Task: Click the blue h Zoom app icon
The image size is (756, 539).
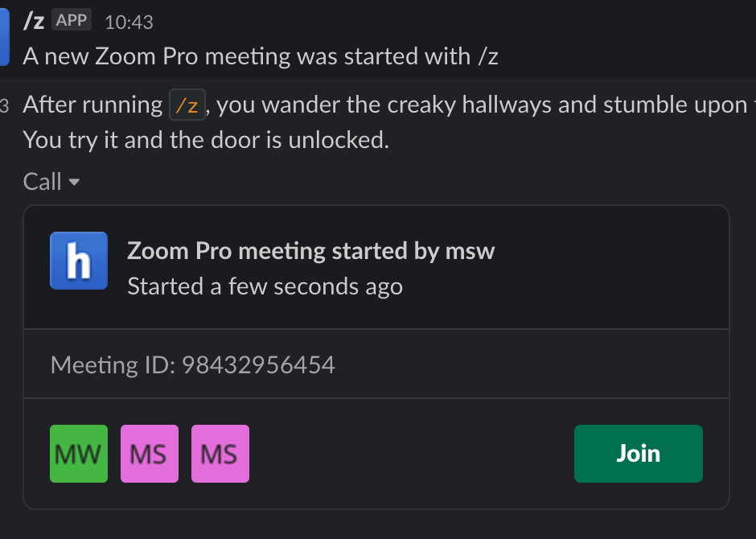Action: 79,261
